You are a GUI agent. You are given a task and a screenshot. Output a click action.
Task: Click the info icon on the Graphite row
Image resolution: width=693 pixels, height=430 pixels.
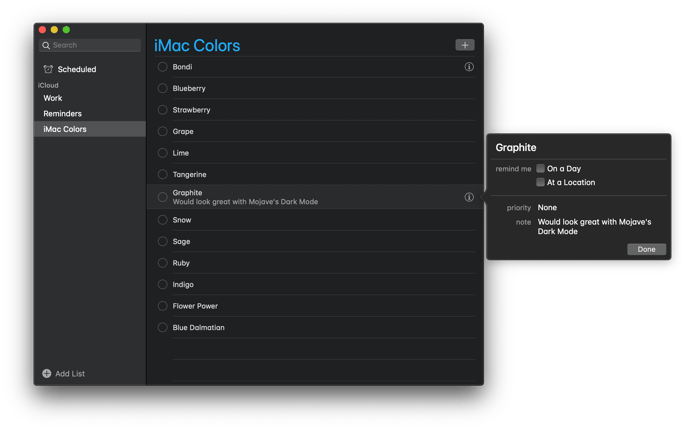[469, 197]
